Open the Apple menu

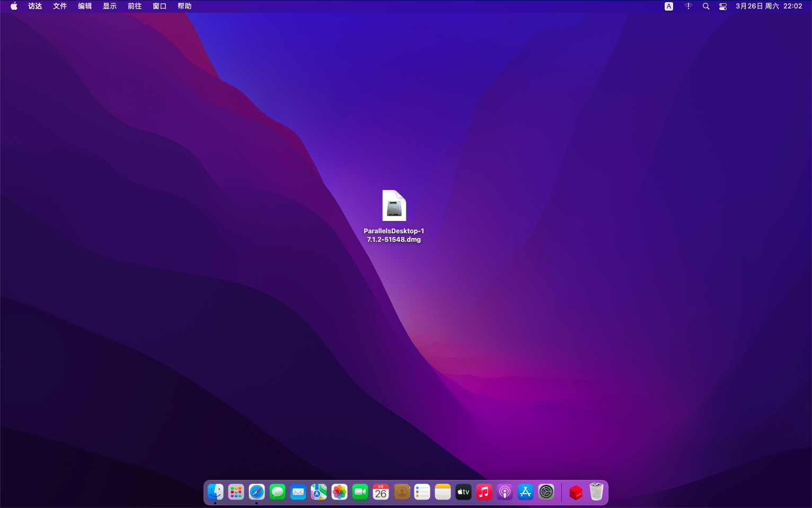point(13,6)
